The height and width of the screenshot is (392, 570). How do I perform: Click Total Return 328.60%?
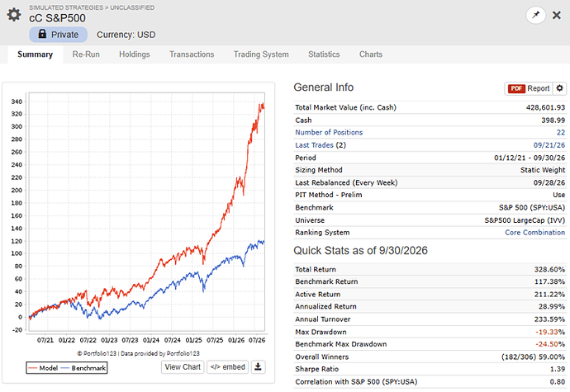coord(549,270)
